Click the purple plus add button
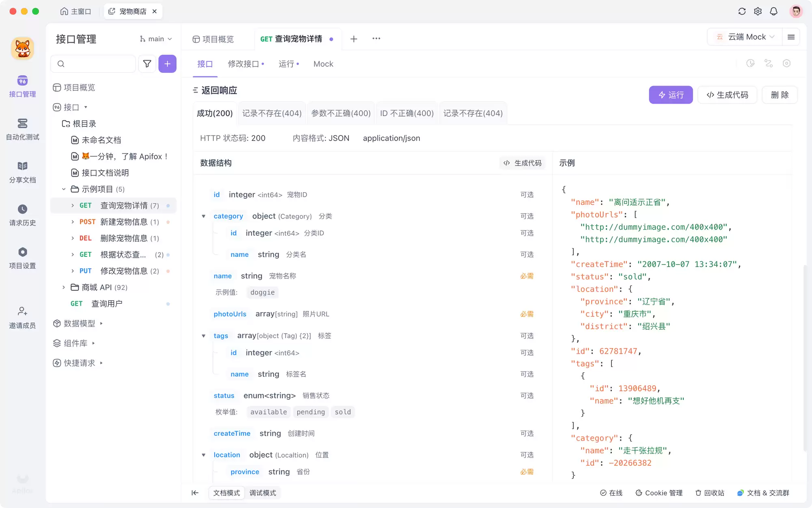The height and width of the screenshot is (508, 812). click(x=167, y=64)
